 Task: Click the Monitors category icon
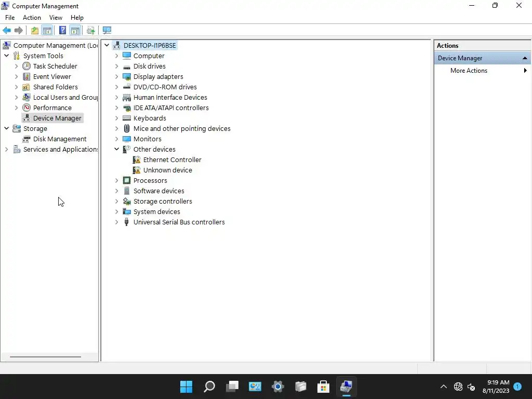tap(127, 139)
